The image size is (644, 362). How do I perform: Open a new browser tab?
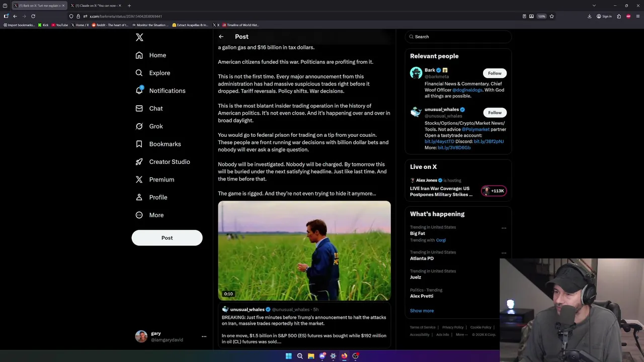129,6
